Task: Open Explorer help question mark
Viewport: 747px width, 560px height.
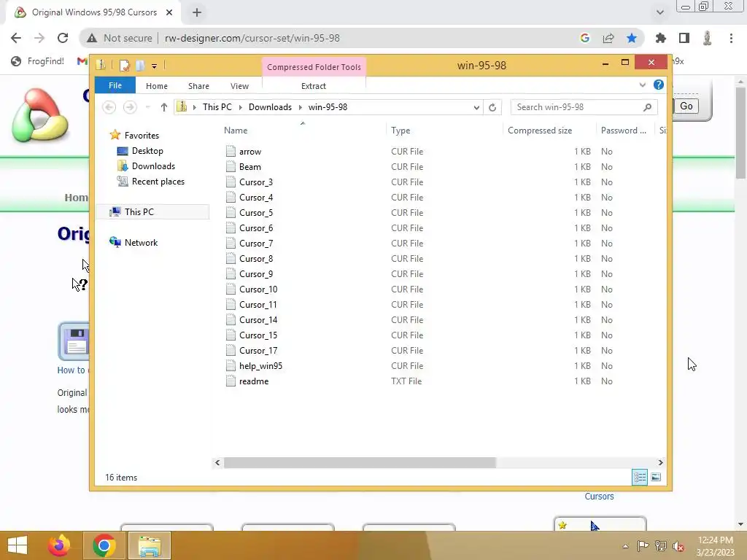Action: (x=659, y=85)
